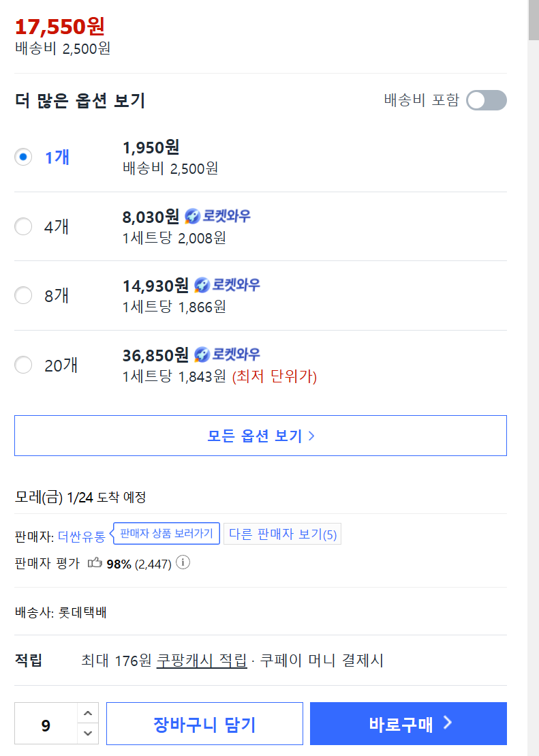539x756 pixels.
Task: Click the 바로구매 buy now button
Action: coord(408,724)
